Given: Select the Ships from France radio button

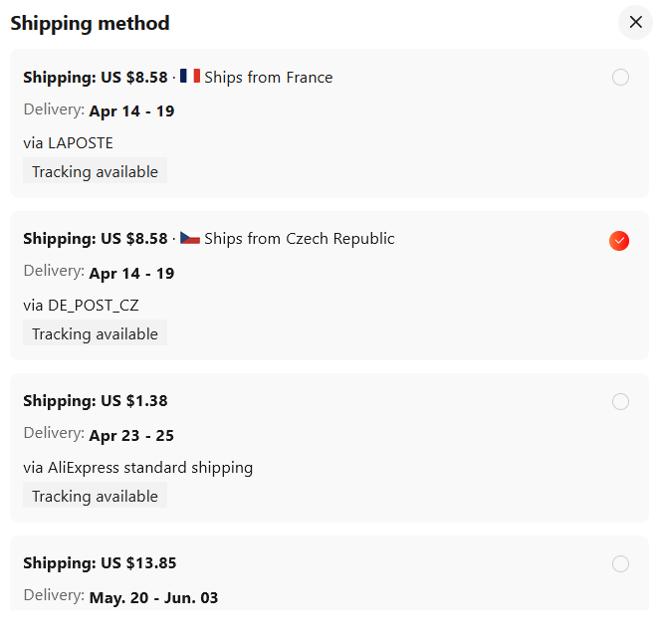Looking at the screenshot, I should (620, 78).
